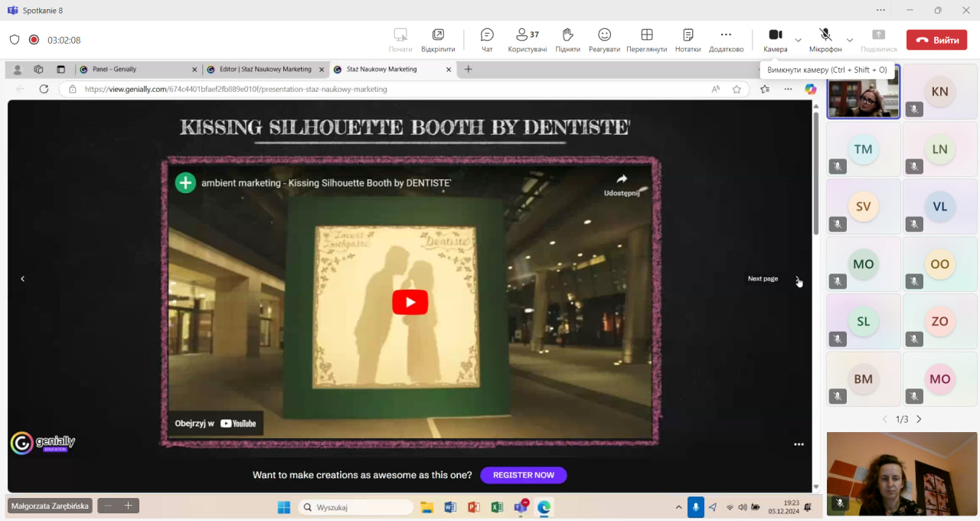Select participant tile SV
The width and height of the screenshot is (980, 521).
click(864, 207)
